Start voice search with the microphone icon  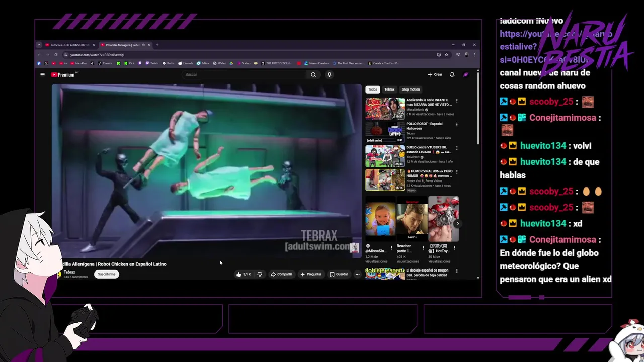[x=329, y=75]
